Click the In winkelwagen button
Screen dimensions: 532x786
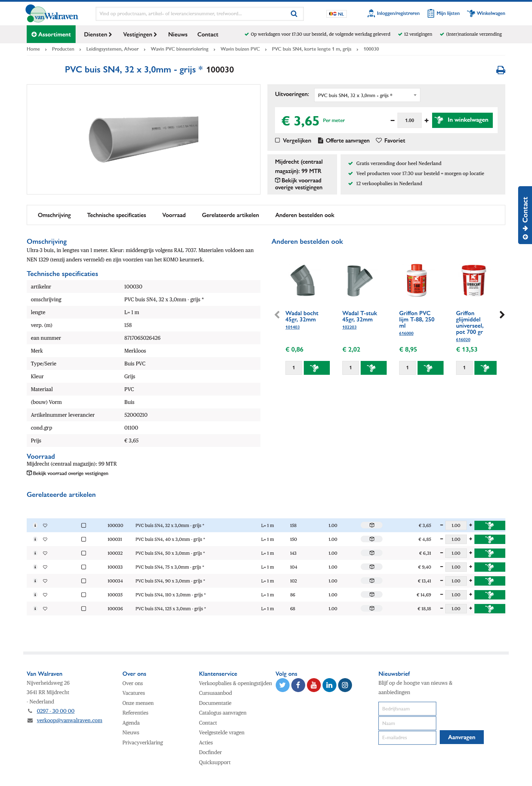(x=462, y=120)
